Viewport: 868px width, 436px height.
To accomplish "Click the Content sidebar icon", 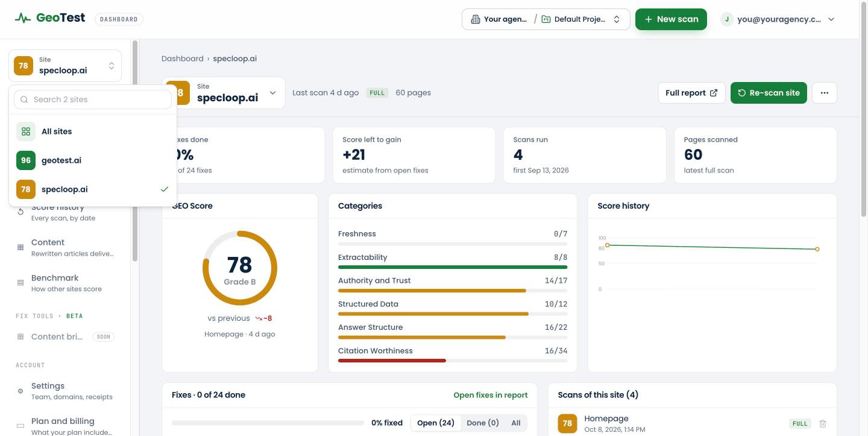I will 20,247.
